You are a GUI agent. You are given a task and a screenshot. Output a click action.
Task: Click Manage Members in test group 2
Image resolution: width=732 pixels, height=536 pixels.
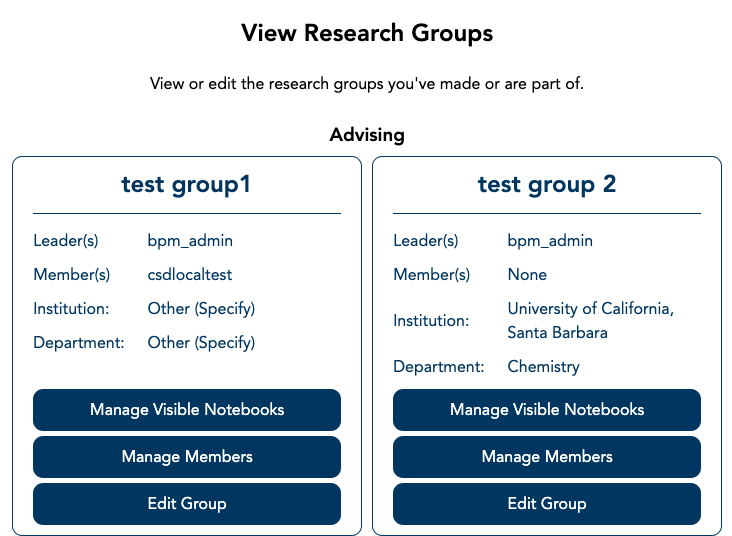(x=547, y=457)
